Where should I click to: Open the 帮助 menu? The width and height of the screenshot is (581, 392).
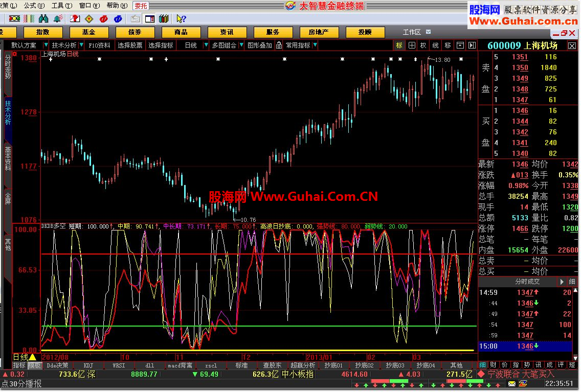[117, 6]
